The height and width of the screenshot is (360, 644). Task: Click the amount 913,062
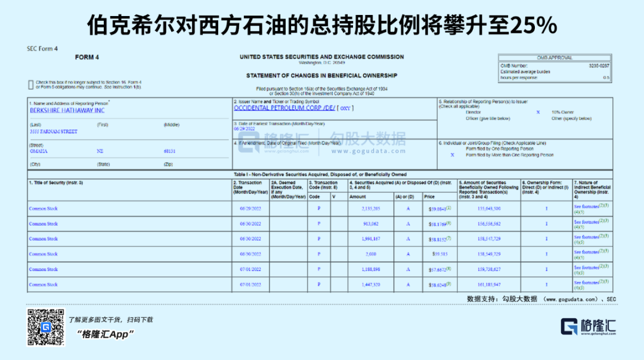tap(371, 224)
